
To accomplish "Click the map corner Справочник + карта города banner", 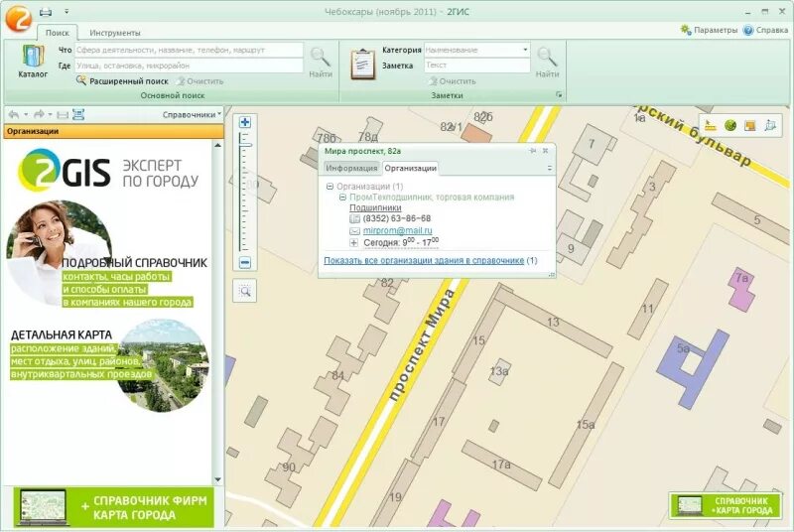I will click(725, 505).
